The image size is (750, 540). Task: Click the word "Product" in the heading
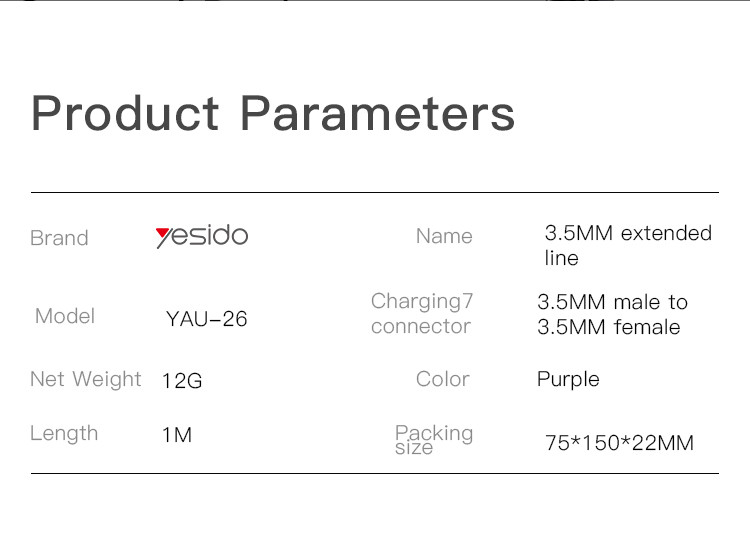pos(125,113)
